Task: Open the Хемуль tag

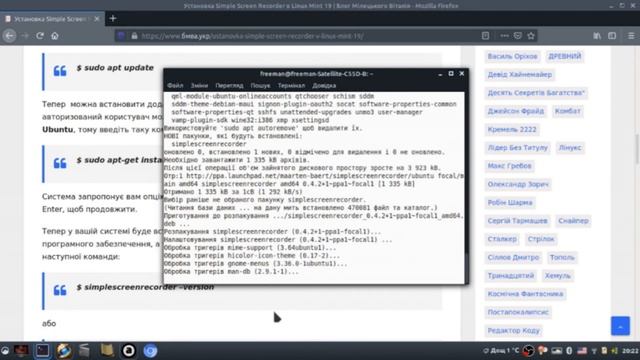Action: pos(558,276)
